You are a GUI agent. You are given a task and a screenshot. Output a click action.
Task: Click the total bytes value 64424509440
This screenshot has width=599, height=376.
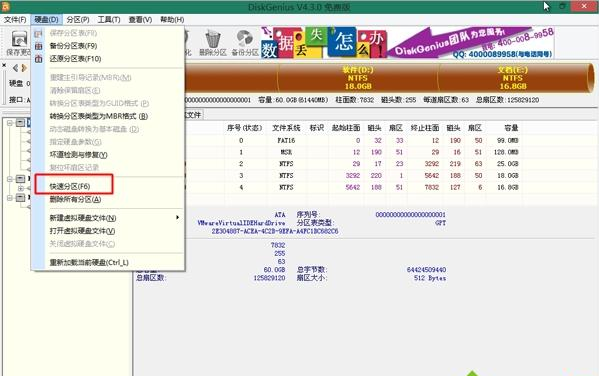[426, 270]
